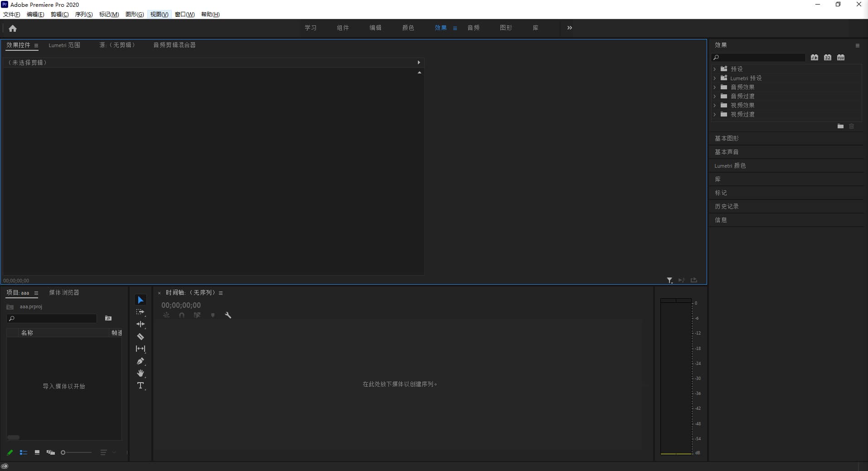Expand the 音频效果 folder
The height and width of the screenshot is (471, 868).
point(715,87)
